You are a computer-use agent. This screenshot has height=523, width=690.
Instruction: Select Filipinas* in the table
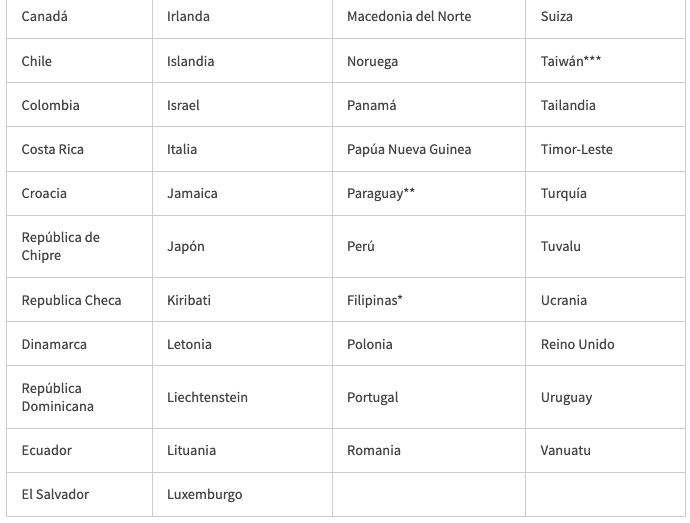[x=375, y=300]
